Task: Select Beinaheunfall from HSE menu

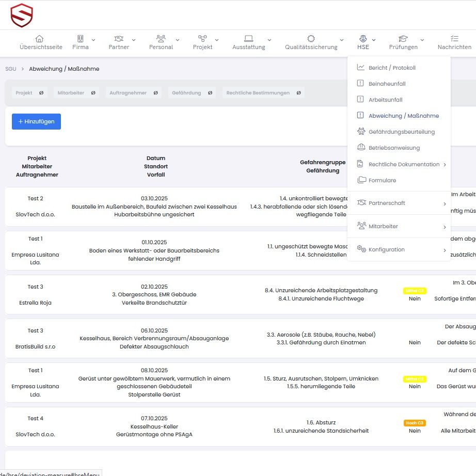Action: click(386, 84)
